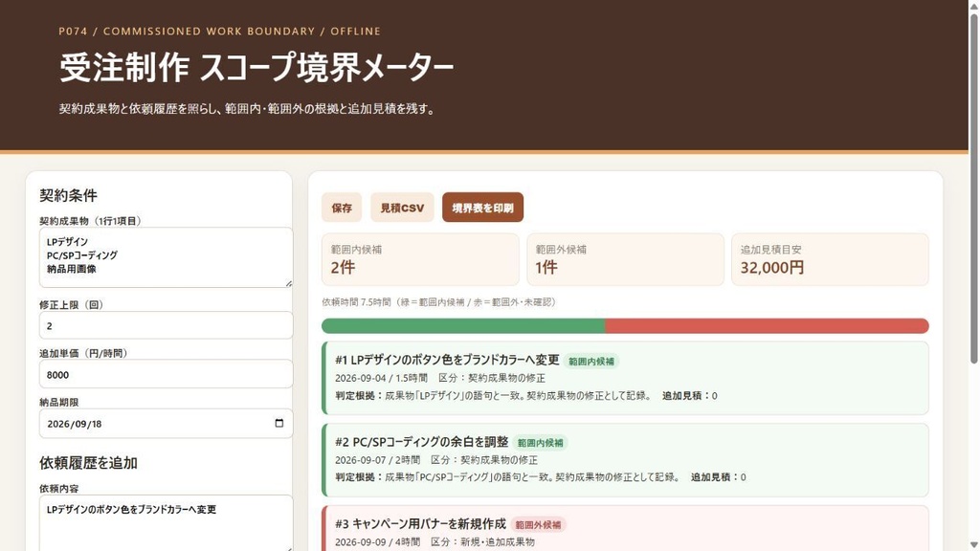
Task: Click the 判定根拠 line in request #2
Action: (541, 476)
